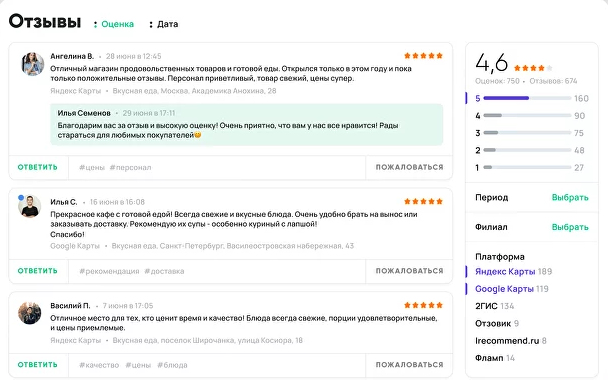Click five stars on Илья С. review
608x380 pixels.
coord(423,201)
